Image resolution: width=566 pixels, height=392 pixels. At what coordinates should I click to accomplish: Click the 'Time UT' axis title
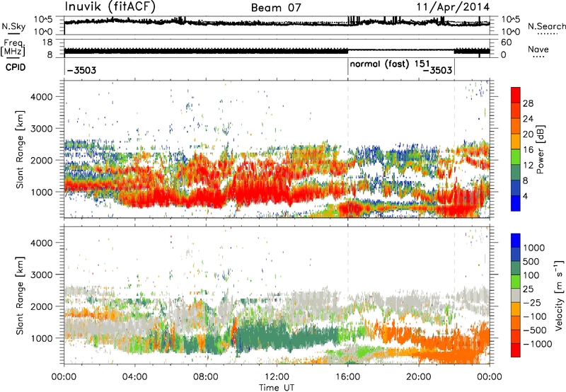277,388
